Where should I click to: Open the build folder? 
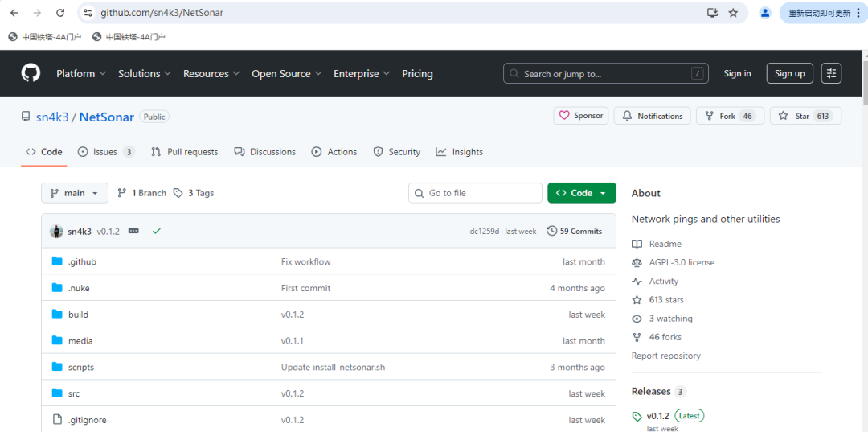click(x=78, y=314)
